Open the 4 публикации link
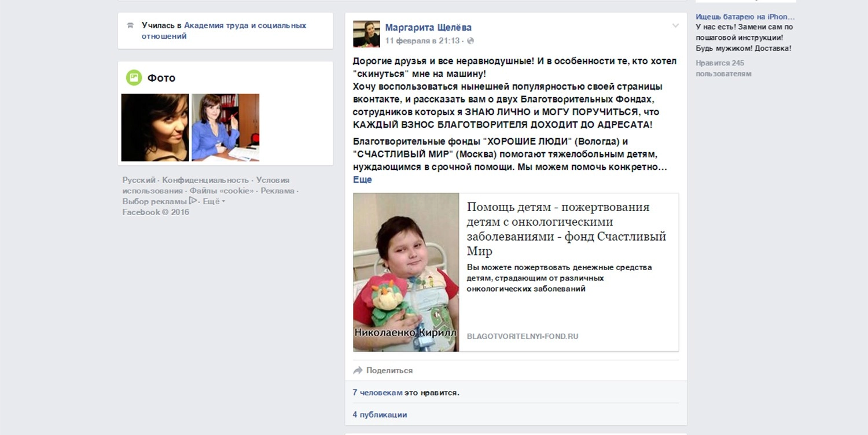868x435 pixels. tap(380, 415)
